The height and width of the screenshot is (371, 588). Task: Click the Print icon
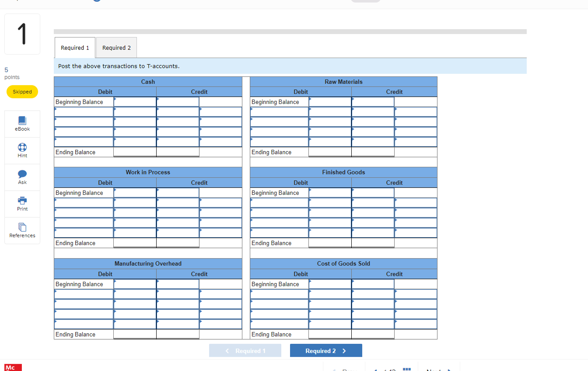pyautogui.click(x=22, y=200)
